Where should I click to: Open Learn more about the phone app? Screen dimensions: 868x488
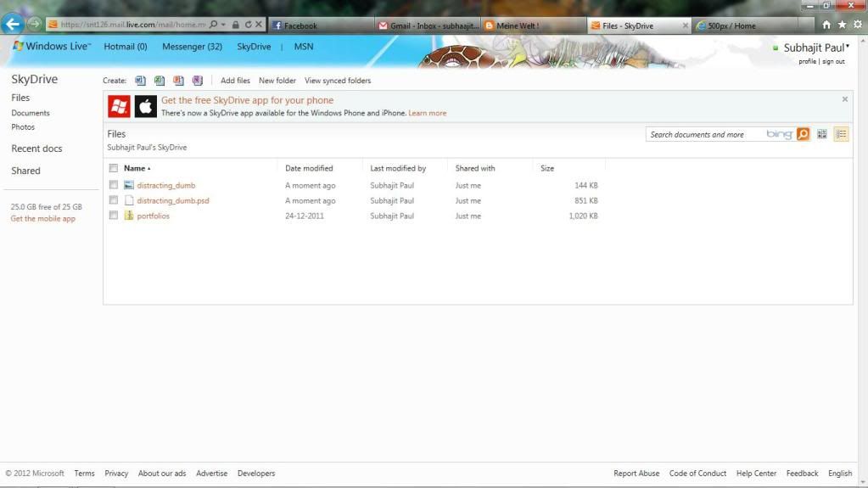[x=428, y=113]
